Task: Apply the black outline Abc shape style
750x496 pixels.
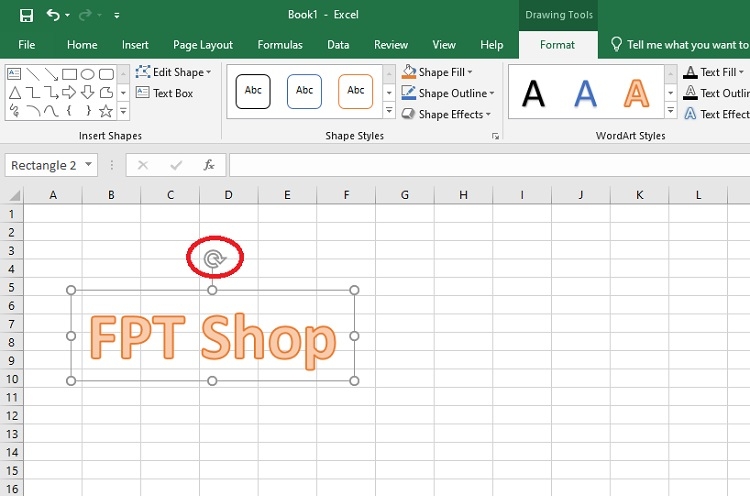Action: click(x=253, y=91)
